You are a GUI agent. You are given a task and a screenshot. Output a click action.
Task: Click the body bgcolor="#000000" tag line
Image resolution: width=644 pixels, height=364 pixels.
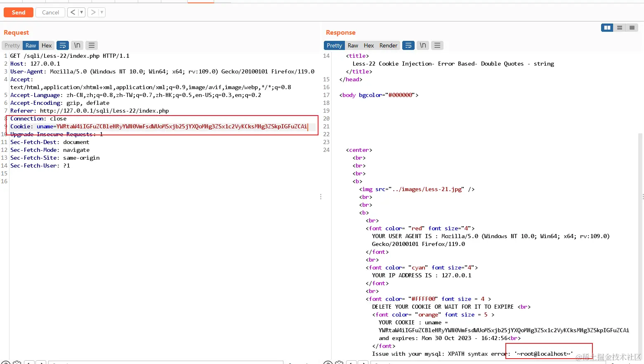(x=379, y=95)
